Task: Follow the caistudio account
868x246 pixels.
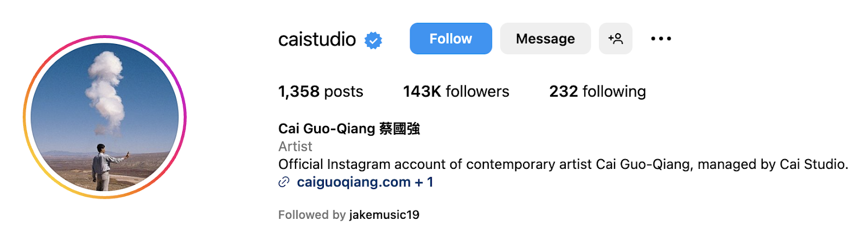Action: click(x=451, y=39)
